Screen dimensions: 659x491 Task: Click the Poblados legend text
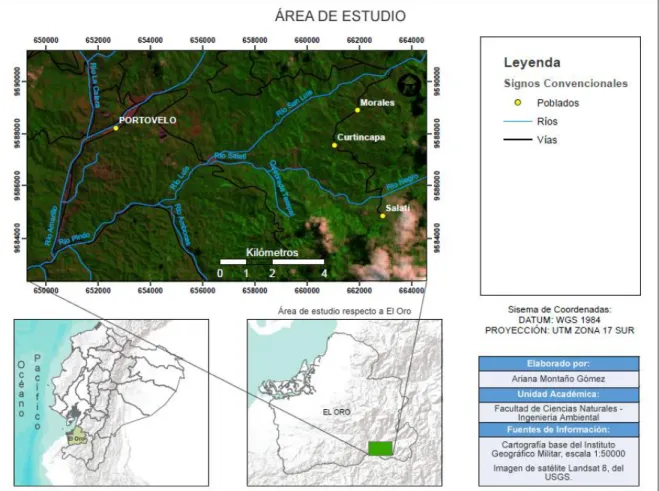tap(558, 103)
